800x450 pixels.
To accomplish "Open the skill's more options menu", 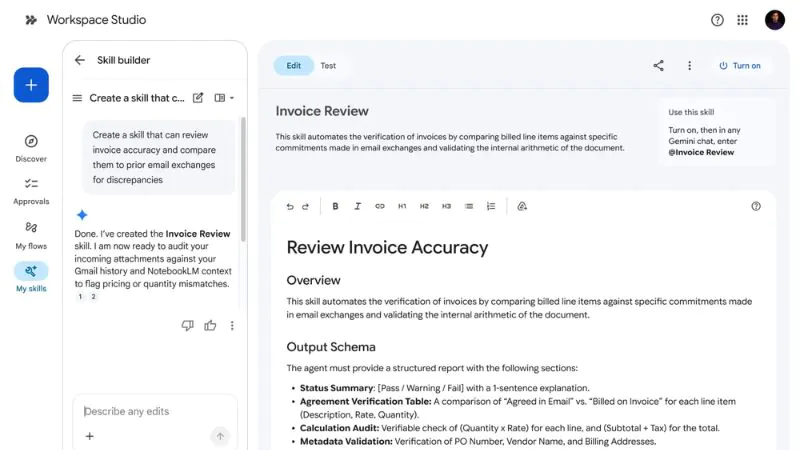I will (x=689, y=65).
